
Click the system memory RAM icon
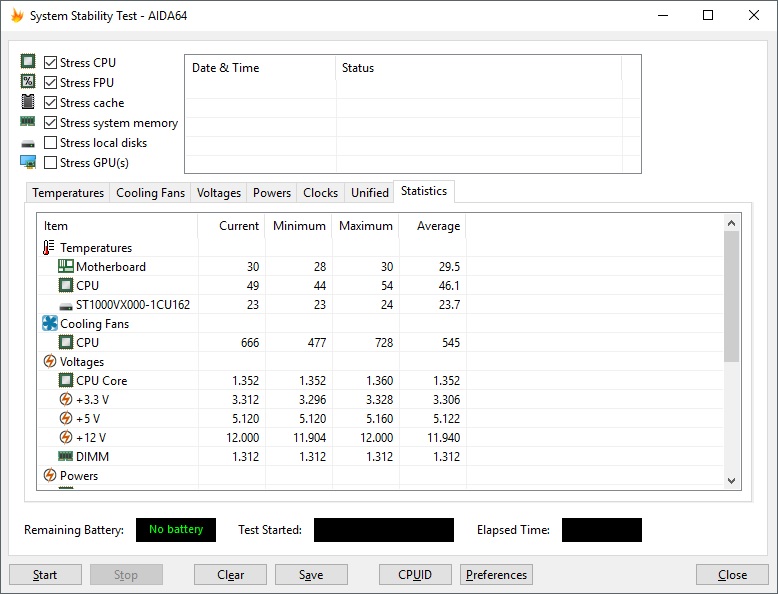[28, 121]
